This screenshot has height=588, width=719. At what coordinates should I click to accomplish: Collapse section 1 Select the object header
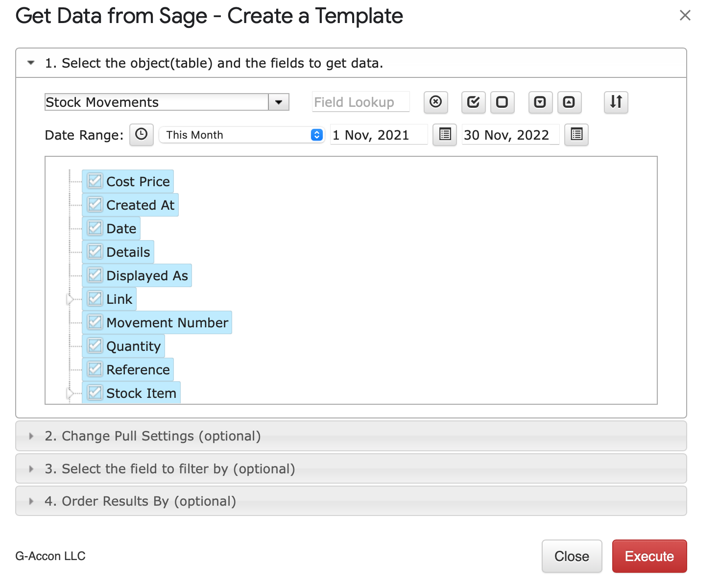tap(351, 63)
